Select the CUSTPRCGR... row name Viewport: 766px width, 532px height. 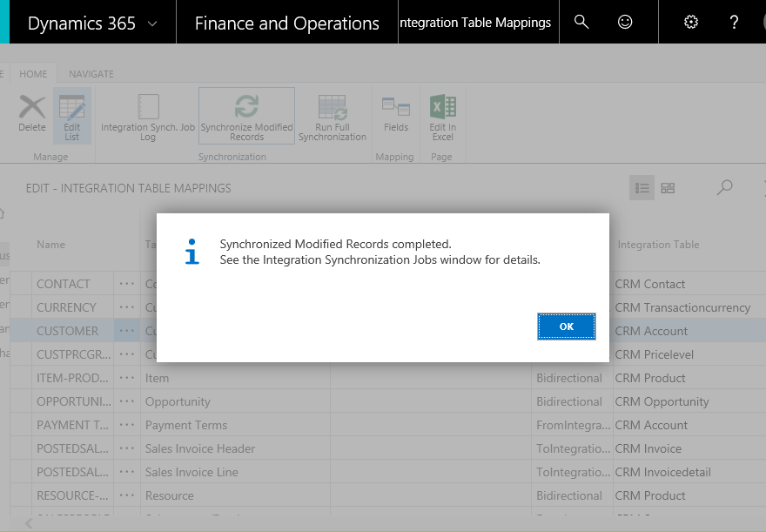pyautogui.click(x=74, y=354)
